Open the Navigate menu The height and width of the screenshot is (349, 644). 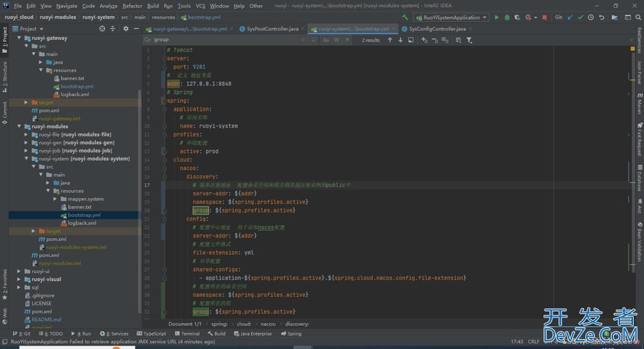tap(66, 6)
